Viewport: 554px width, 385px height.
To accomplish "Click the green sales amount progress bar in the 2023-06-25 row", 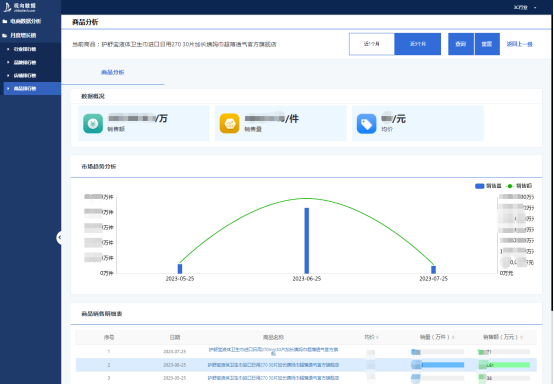I will tap(504, 365).
